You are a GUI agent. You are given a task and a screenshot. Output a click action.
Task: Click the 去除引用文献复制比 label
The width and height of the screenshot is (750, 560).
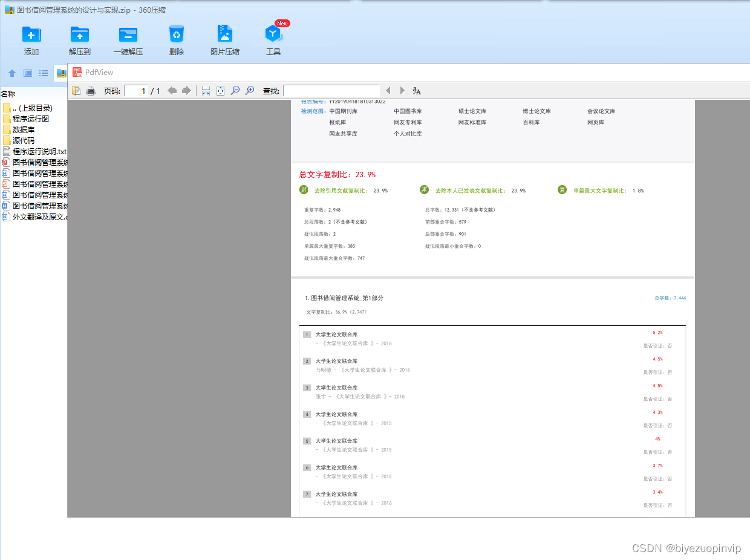[341, 190]
